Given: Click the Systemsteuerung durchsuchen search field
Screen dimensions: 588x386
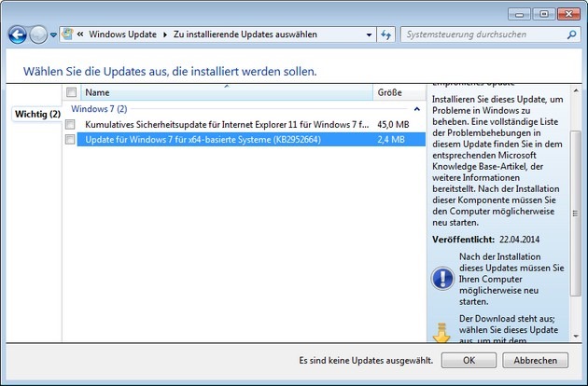Looking at the screenshot, I should tap(481, 34).
